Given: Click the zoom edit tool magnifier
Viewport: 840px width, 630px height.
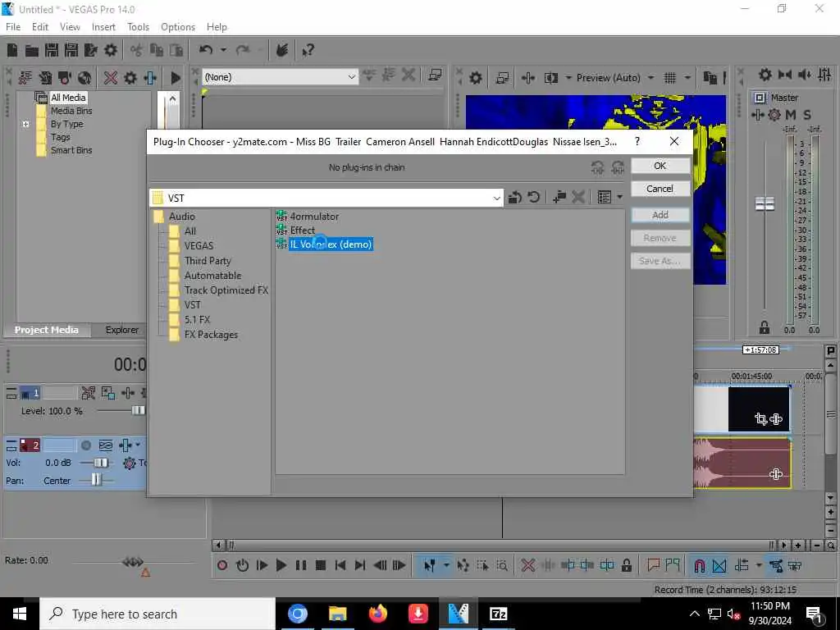Looking at the screenshot, I should point(502,565).
